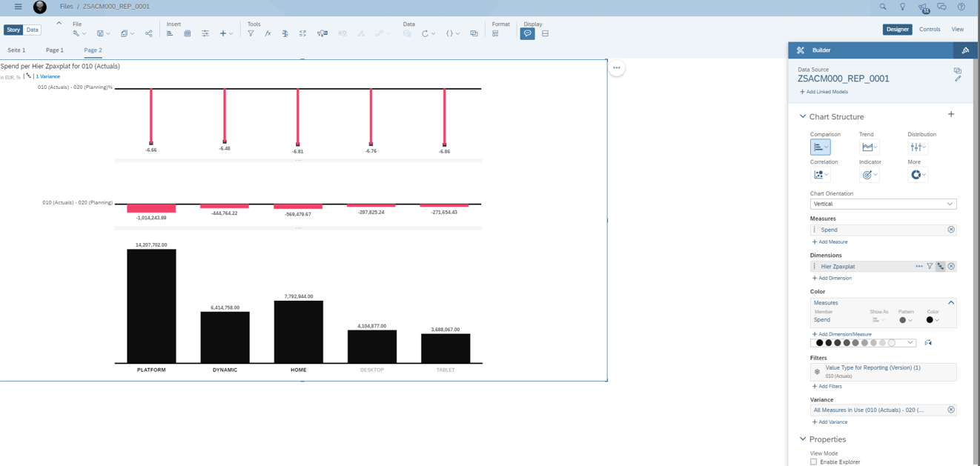Open the View mode

958,30
